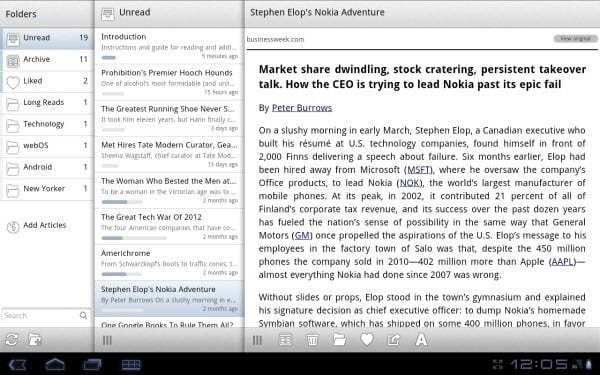
Task: Tap the businessweek.com source label
Action: coord(276,39)
